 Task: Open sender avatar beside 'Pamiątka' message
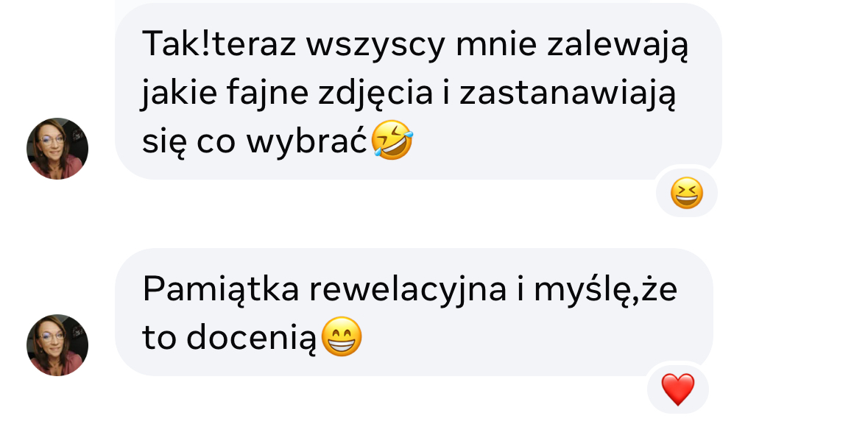pos(57,344)
